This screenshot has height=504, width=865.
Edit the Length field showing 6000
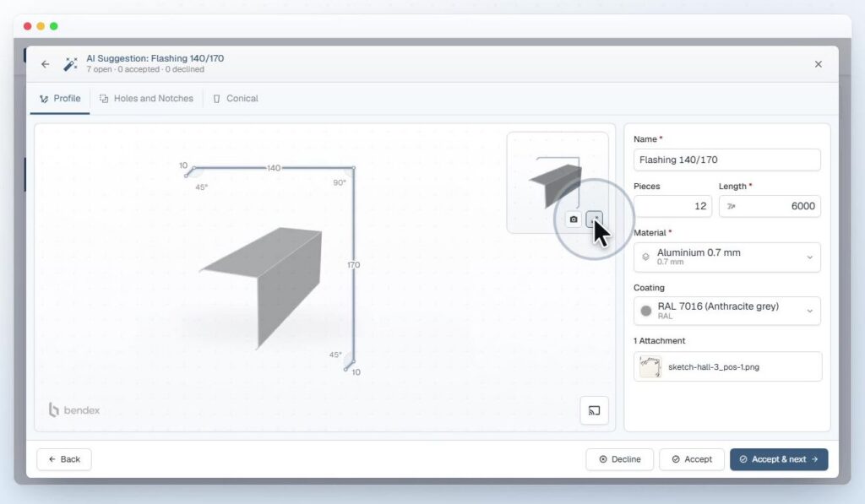pos(770,206)
